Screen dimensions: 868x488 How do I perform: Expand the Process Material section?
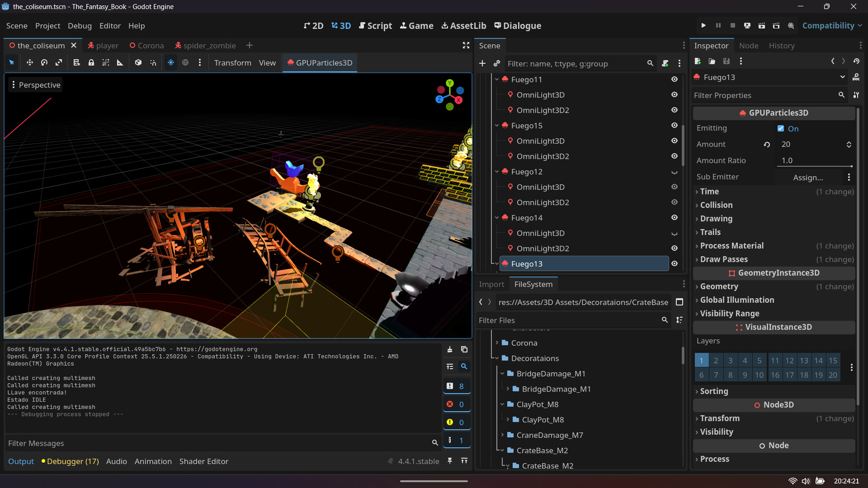pos(731,245)
